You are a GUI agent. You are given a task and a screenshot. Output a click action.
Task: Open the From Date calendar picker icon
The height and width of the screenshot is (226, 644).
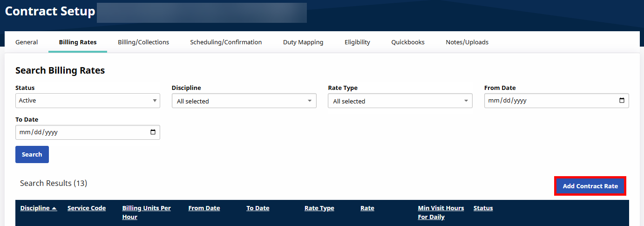(622, 101)
